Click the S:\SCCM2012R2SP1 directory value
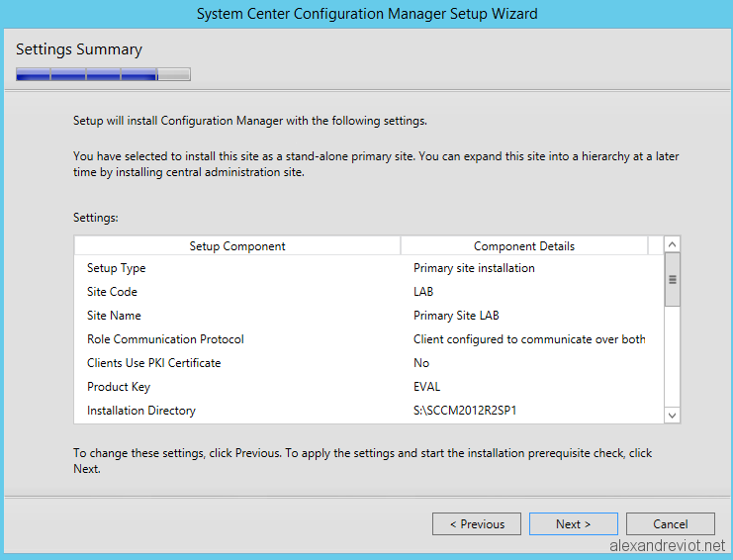 click(x=465, y=411)
